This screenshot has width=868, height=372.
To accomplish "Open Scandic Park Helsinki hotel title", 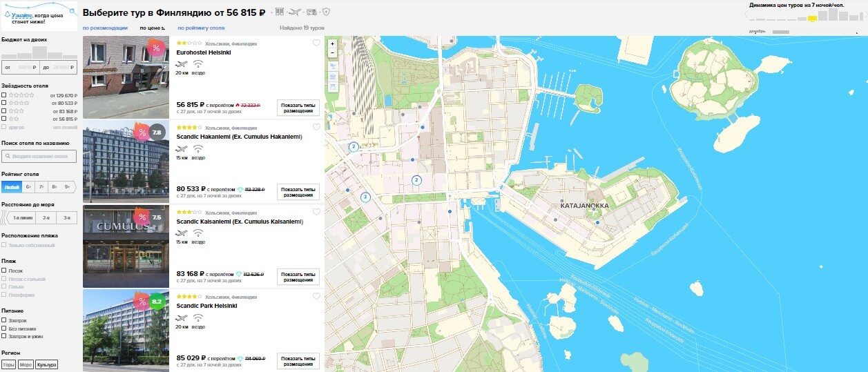I will point(207,305).
